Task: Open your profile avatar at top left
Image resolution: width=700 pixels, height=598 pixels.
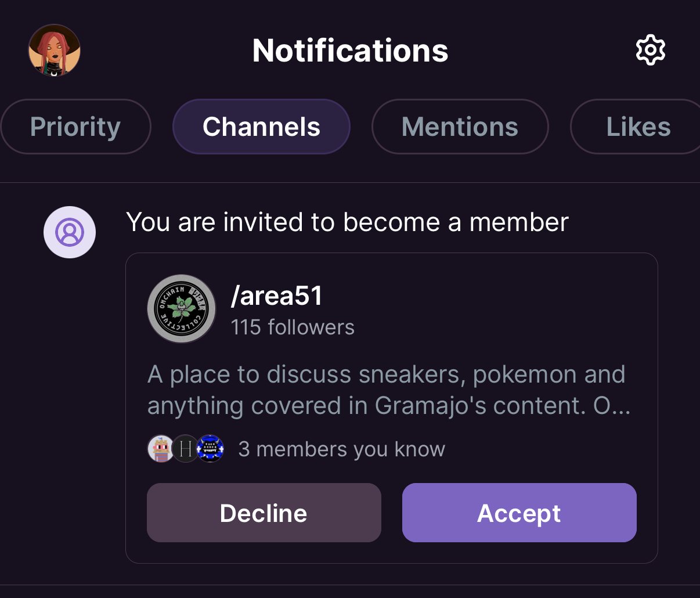Action: [54, 51]
